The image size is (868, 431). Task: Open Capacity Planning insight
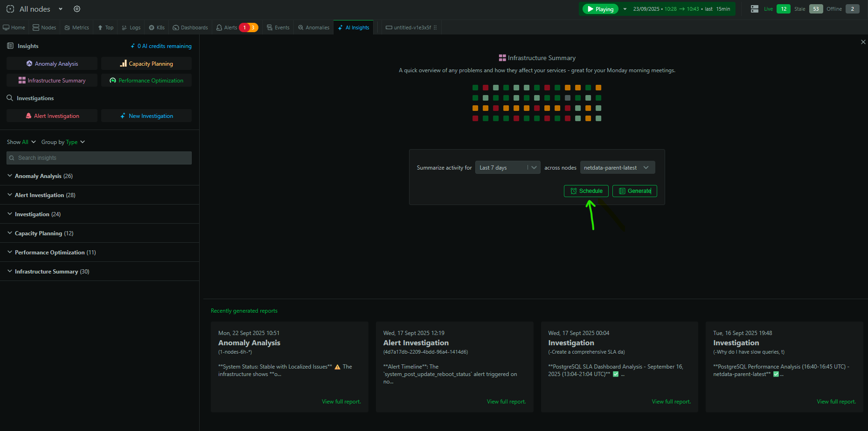[x=146, y=64]
